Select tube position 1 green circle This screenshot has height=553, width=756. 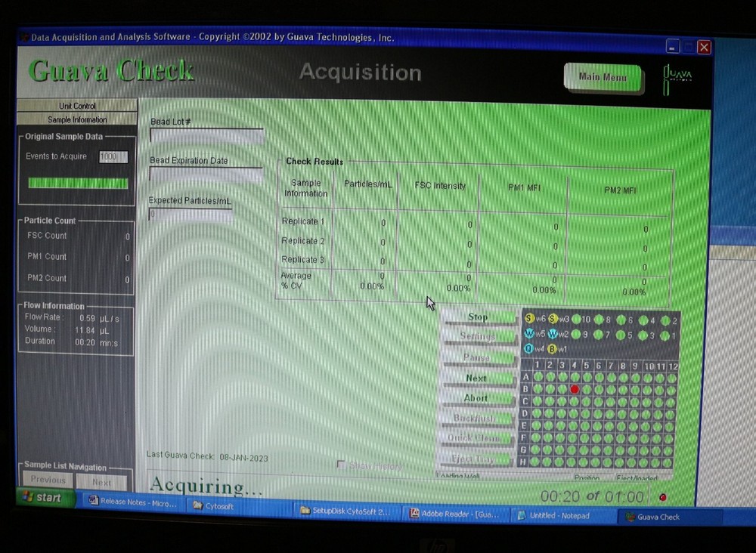click(665, 335)
